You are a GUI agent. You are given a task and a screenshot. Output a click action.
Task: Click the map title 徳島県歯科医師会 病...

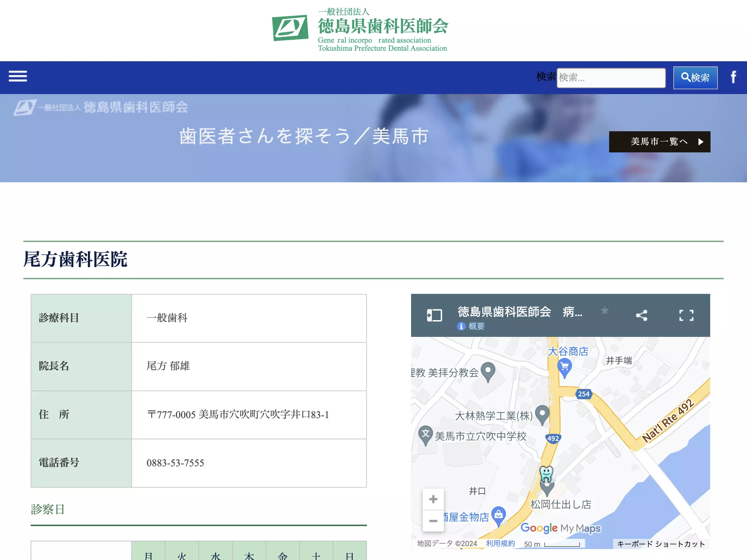coord(520,312)
